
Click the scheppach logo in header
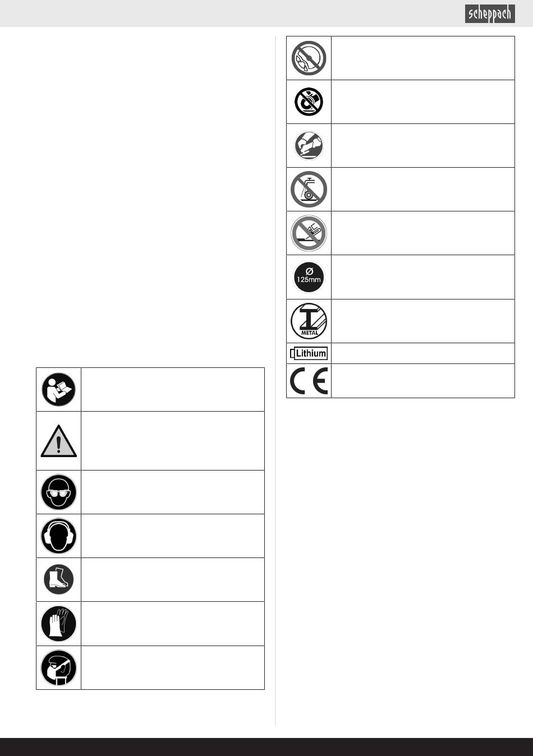[490, 13]
